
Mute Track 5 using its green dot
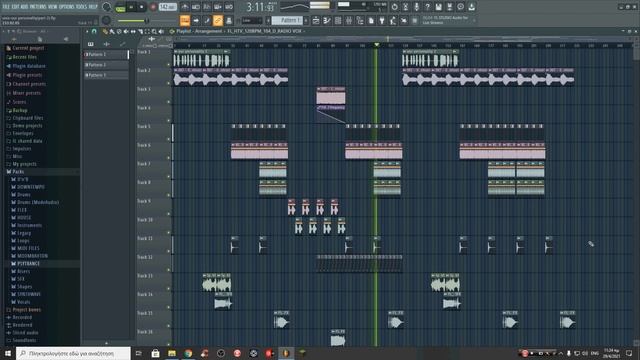(x=169, y=139)
